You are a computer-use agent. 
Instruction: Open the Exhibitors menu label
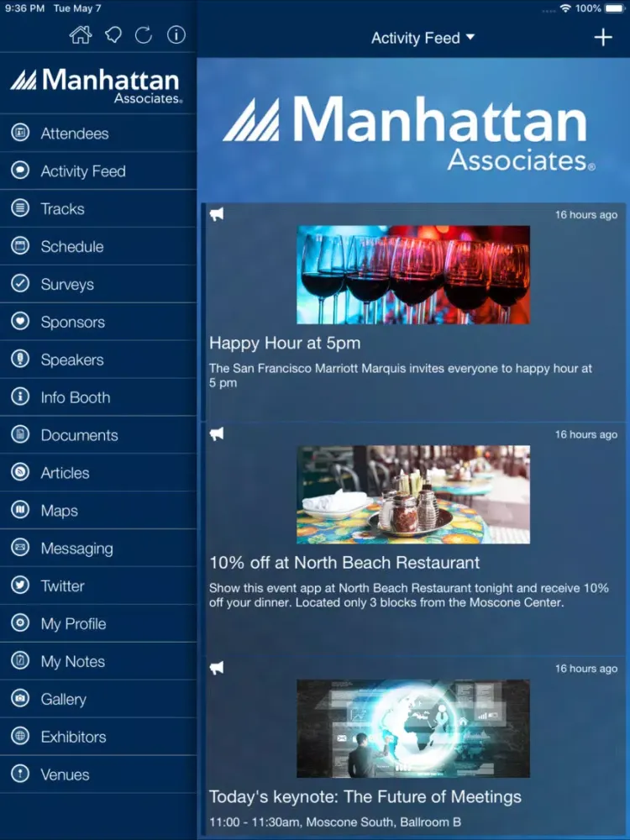tap(73, 737)
